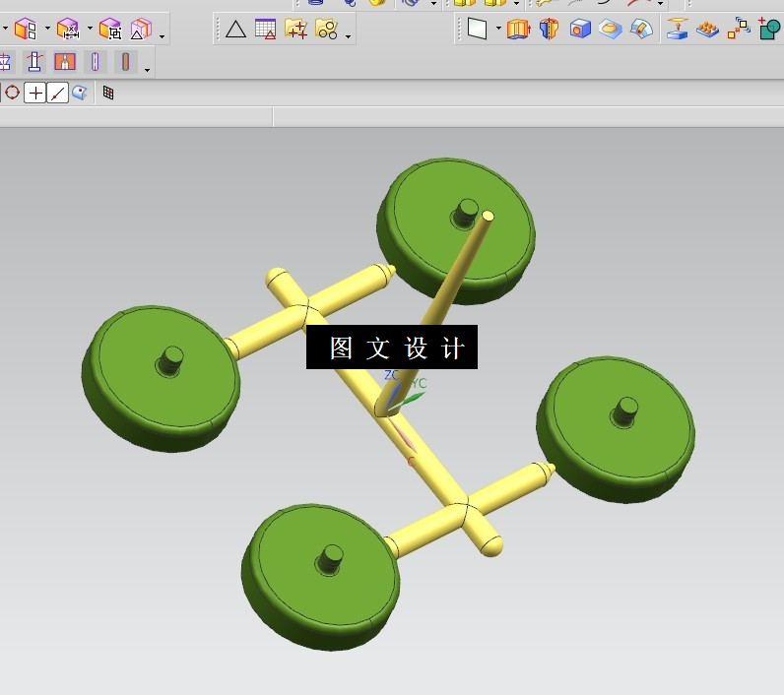Image resolution: width=784 pixels, height=695 pixels.
Task: Click the purple vertical channel icon
Action: [95, 62]
